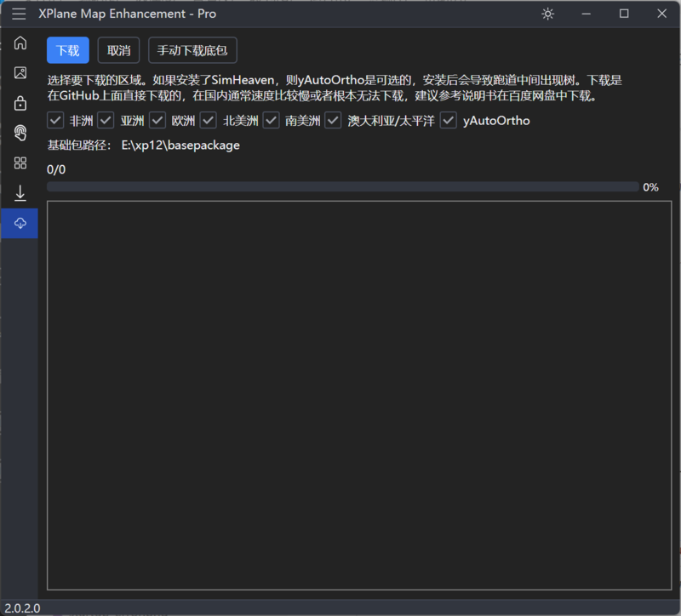Click the version 2.0.2.0 status text
Viewport: 681px width, 616px height.
tap(23, 608)
